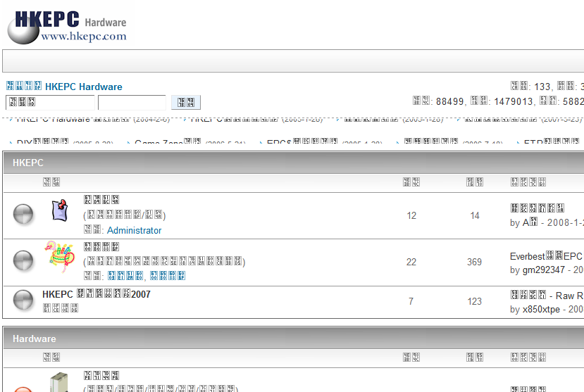Click the pinned note forum icon

tap(60, 210)
